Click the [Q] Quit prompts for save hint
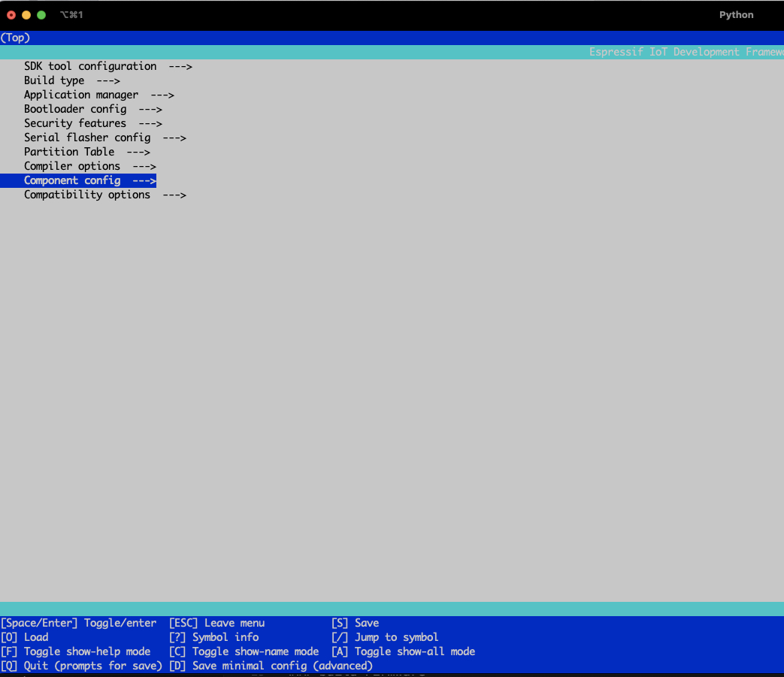The width and height of the screenshot is (784, 677). click(81, 666)
